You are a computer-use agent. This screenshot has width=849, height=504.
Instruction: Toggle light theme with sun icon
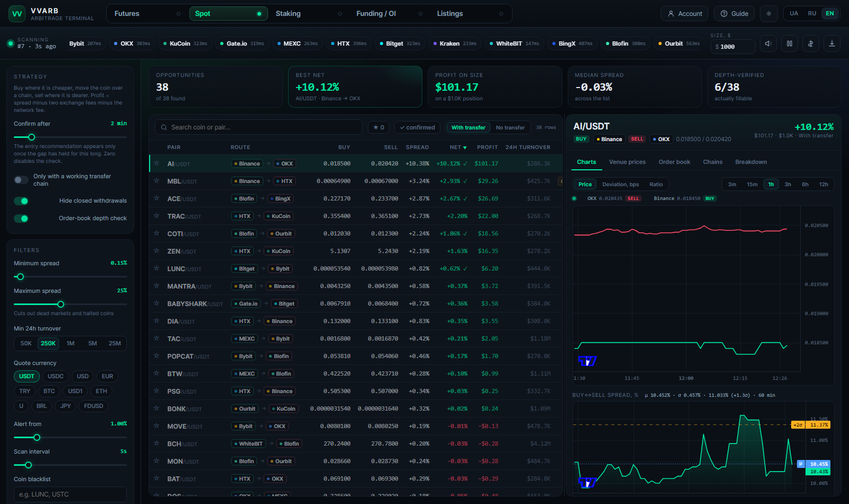click(x=769, y=14)
